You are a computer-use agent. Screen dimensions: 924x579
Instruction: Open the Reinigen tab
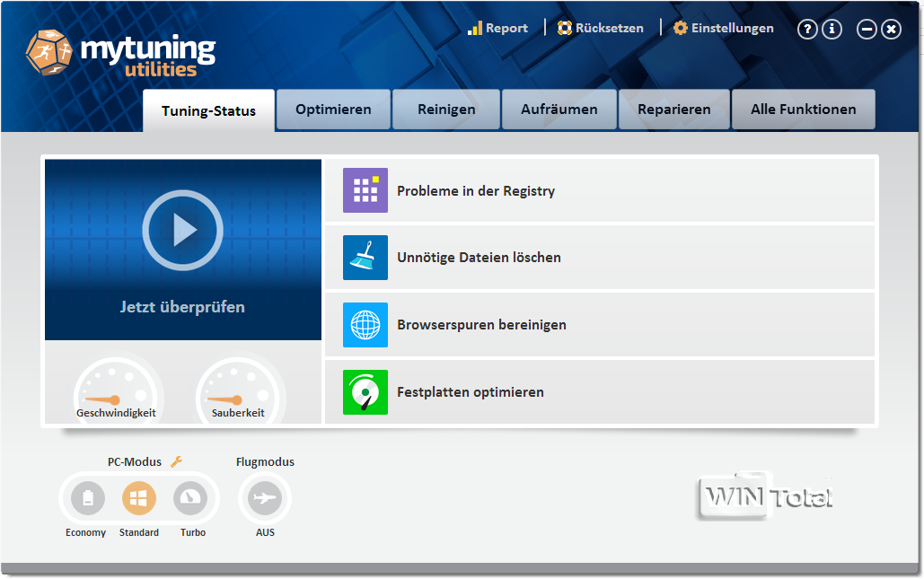coord(446,110)
